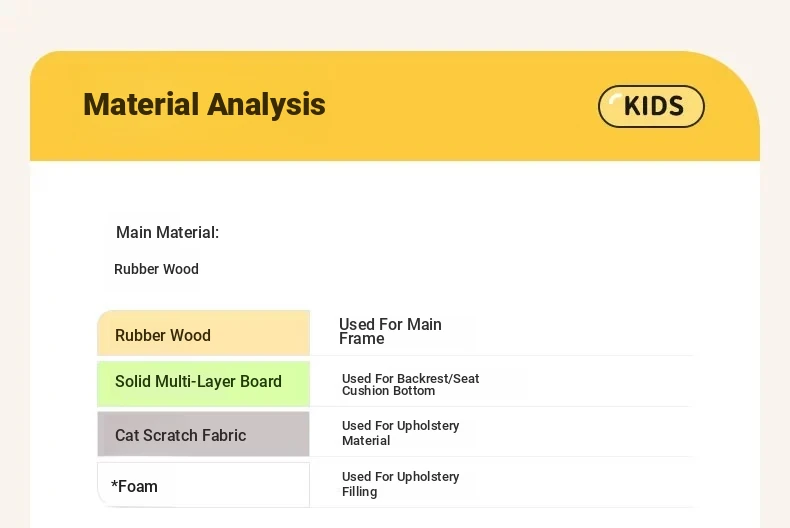Select the white Foam cell
790x528 pixels.
(x=203, y=486)
